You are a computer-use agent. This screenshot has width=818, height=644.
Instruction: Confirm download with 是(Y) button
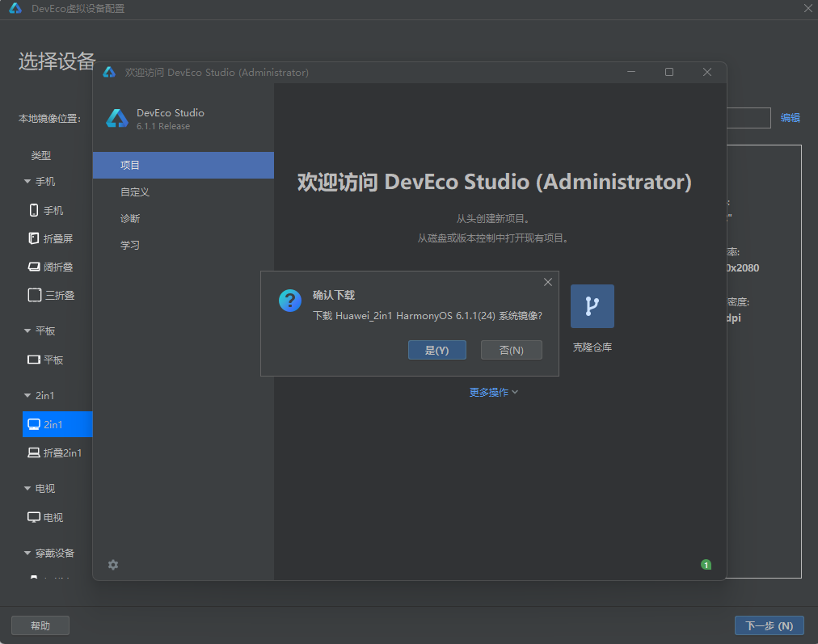tap(437, 350)
